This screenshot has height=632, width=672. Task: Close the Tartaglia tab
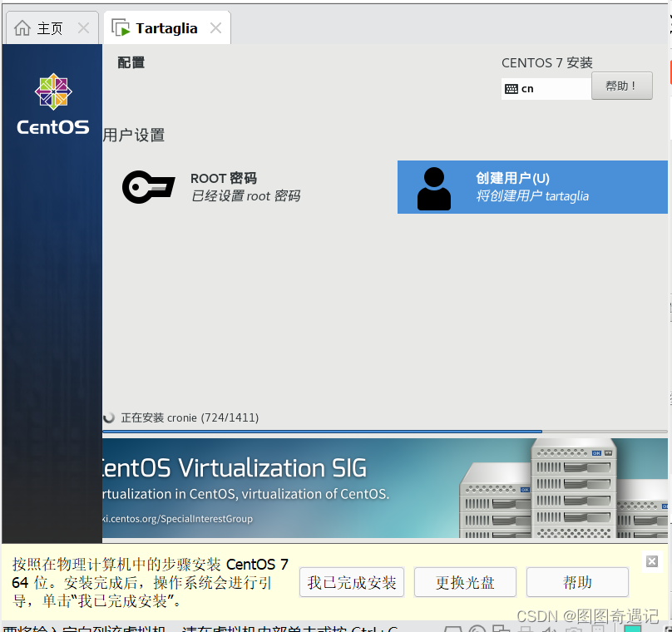[x=215, y=28]
